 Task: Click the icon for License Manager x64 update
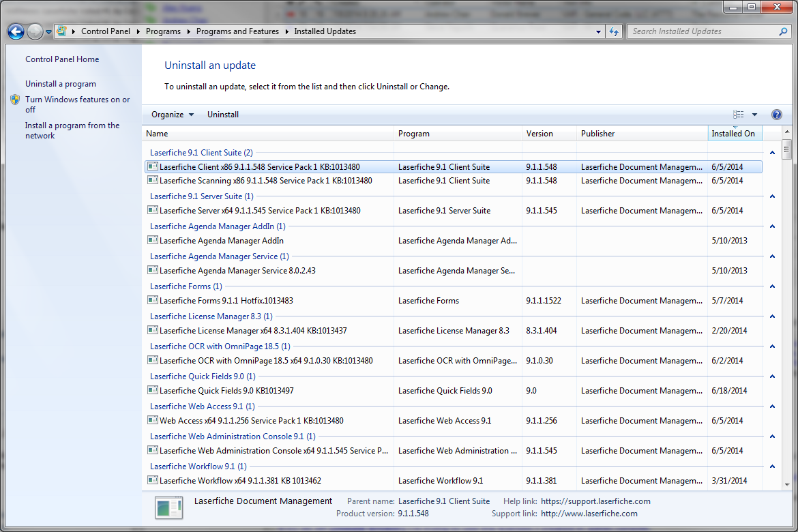tap(152, 330)
